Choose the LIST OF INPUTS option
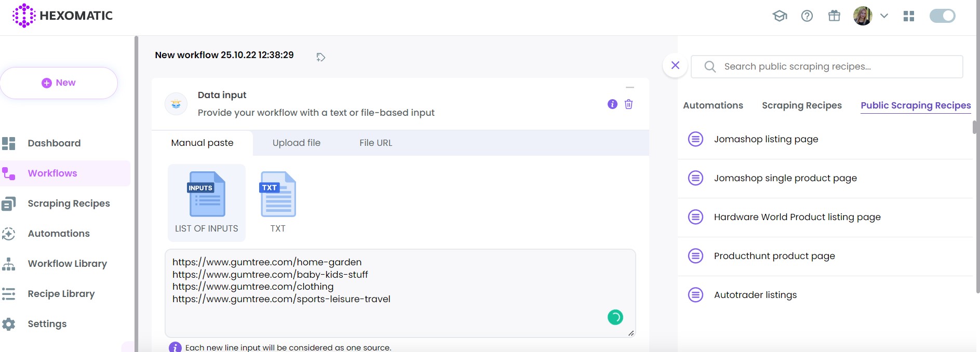Image resolution: width=980 pixels, height=352 pixels. [207, 202]
